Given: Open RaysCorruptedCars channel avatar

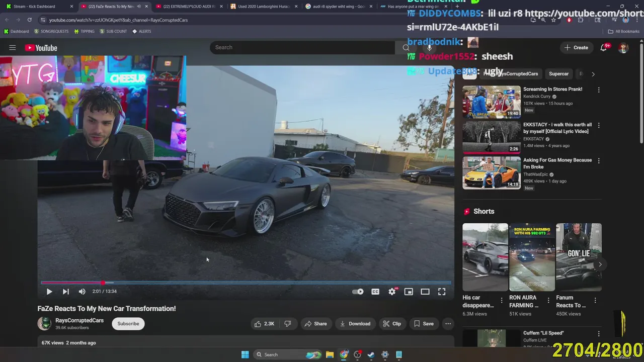Looking at the screenshot, I should pyautogui.click(x=44, y=324).
